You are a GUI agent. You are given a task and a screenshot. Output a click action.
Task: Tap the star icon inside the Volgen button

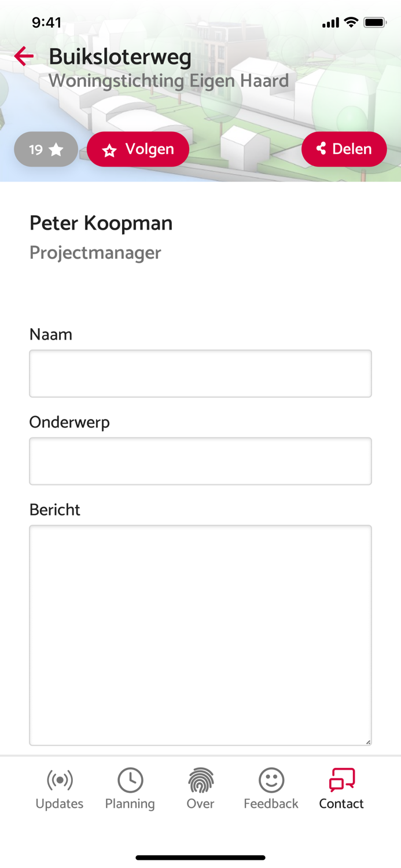pos(109,149)
